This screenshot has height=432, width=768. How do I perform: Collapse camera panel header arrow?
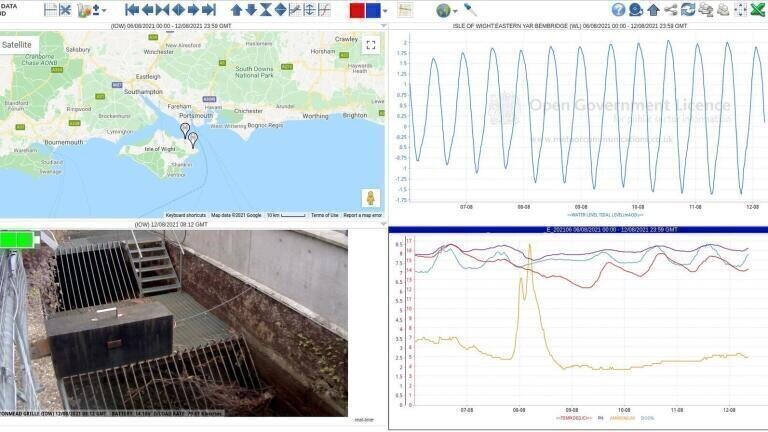[x=384, y=224]
